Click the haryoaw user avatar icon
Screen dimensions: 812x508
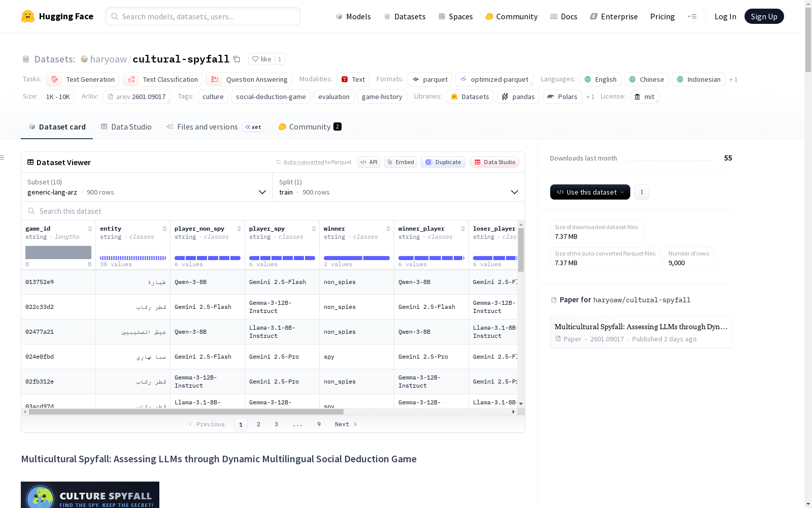(84, 59)
